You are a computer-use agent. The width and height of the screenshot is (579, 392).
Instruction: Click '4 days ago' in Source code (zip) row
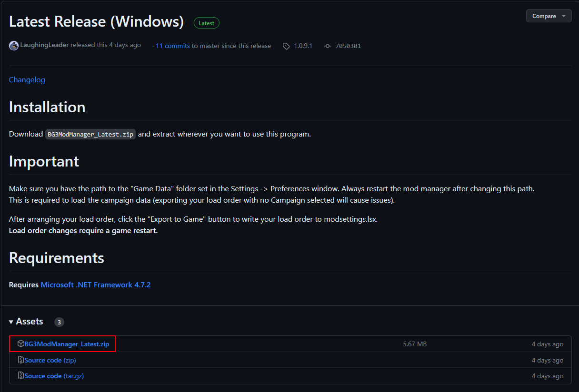pos(548,360)
